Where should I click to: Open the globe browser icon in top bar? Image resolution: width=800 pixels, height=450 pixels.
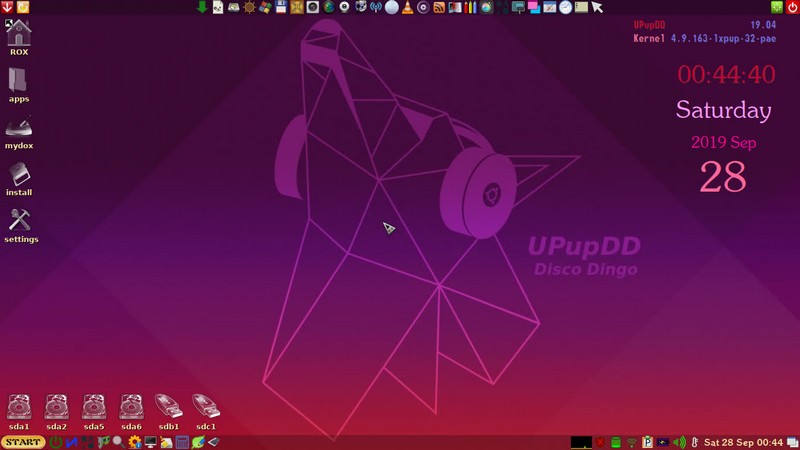click(329, 7)
